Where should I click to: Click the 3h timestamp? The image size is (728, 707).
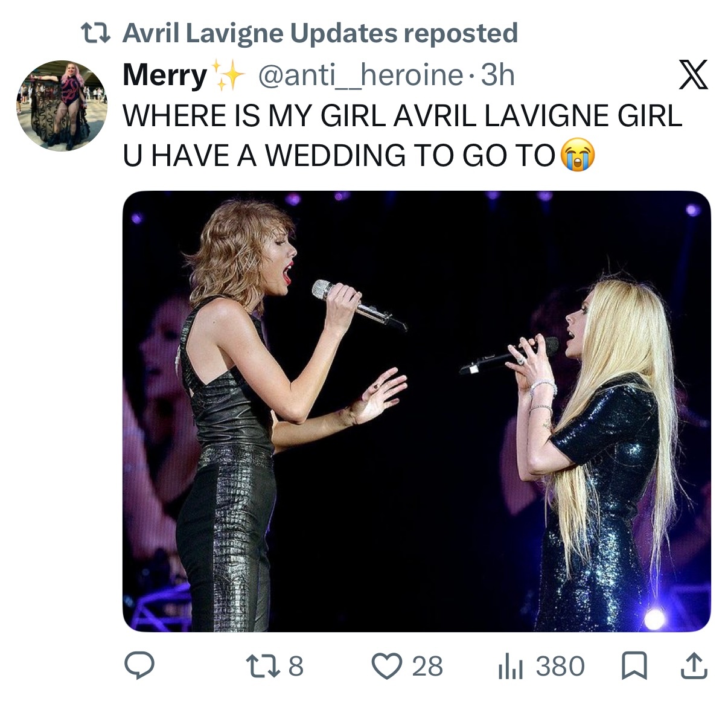click(x=498, y=75)
